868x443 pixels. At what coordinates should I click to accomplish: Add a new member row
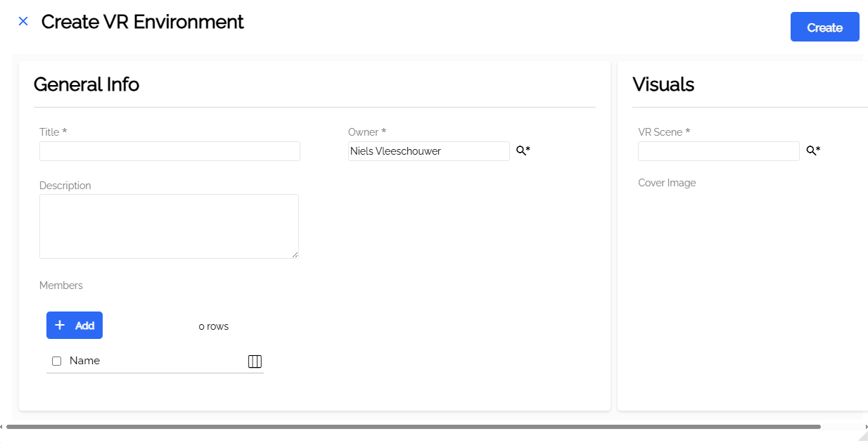coord(75,326)
